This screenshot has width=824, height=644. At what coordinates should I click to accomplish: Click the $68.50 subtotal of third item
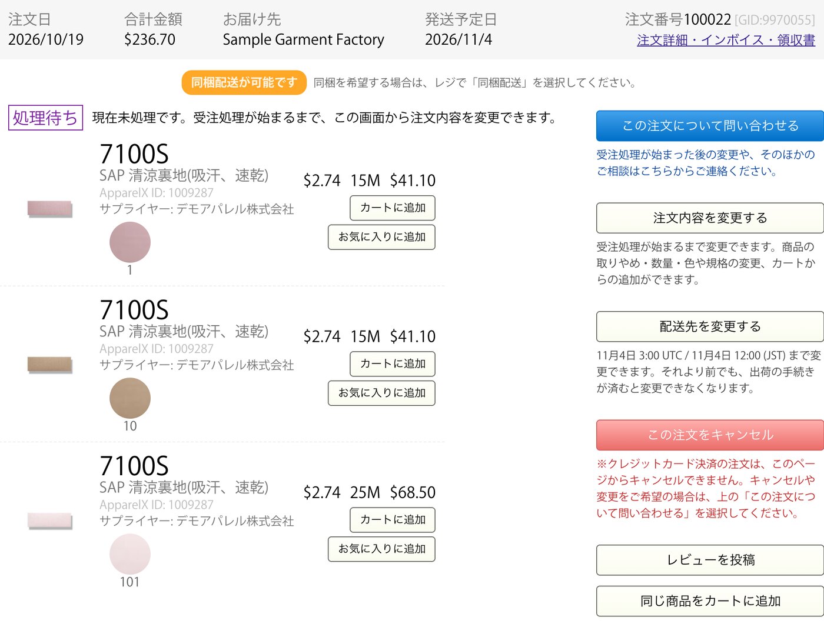(x=413, y=492)
